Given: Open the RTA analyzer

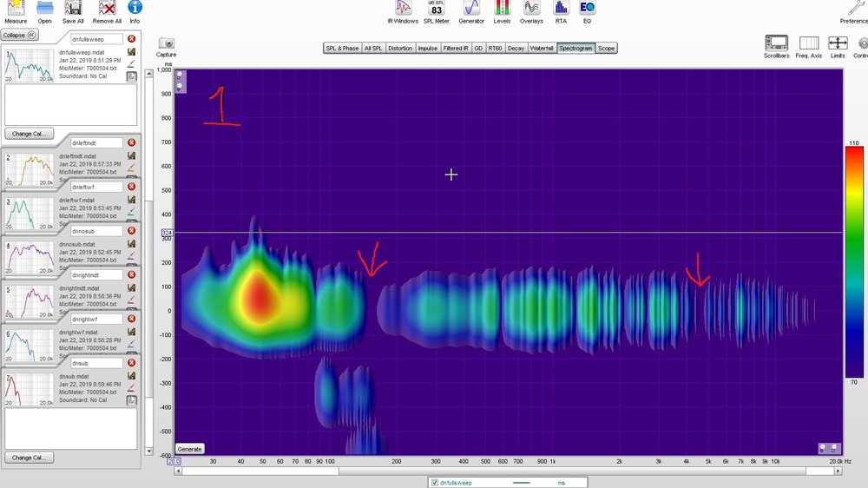Looking at the screenshot, I should click(561, 11).
